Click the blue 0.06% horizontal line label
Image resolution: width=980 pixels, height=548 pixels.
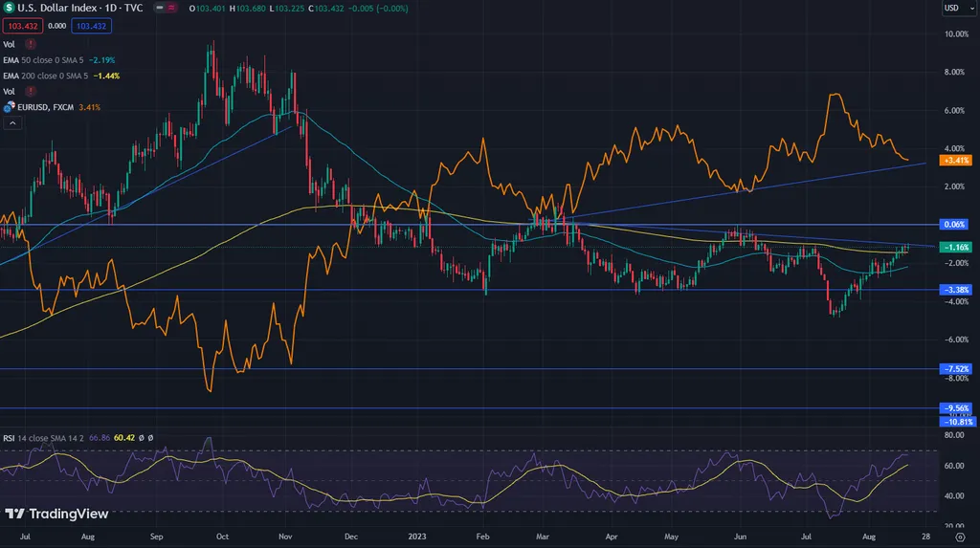tap(956, 224)
